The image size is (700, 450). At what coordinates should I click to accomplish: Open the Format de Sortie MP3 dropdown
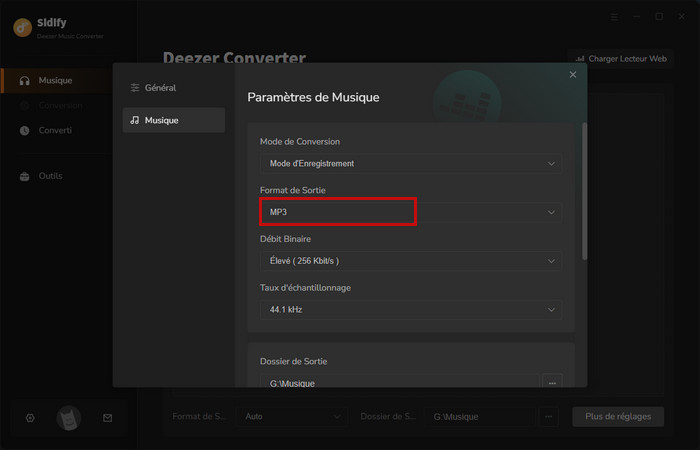click(410, 212)
